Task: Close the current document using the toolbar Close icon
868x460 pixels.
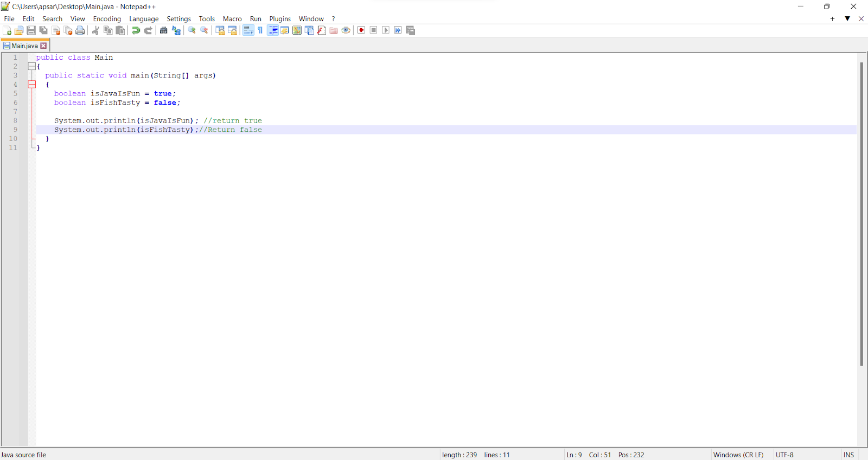Action: coord(56,30)
